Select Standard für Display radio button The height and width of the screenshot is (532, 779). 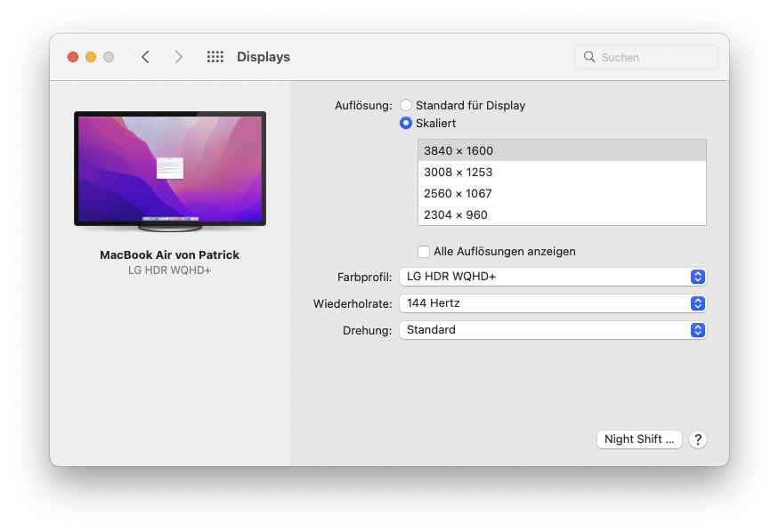coord(406,105)
